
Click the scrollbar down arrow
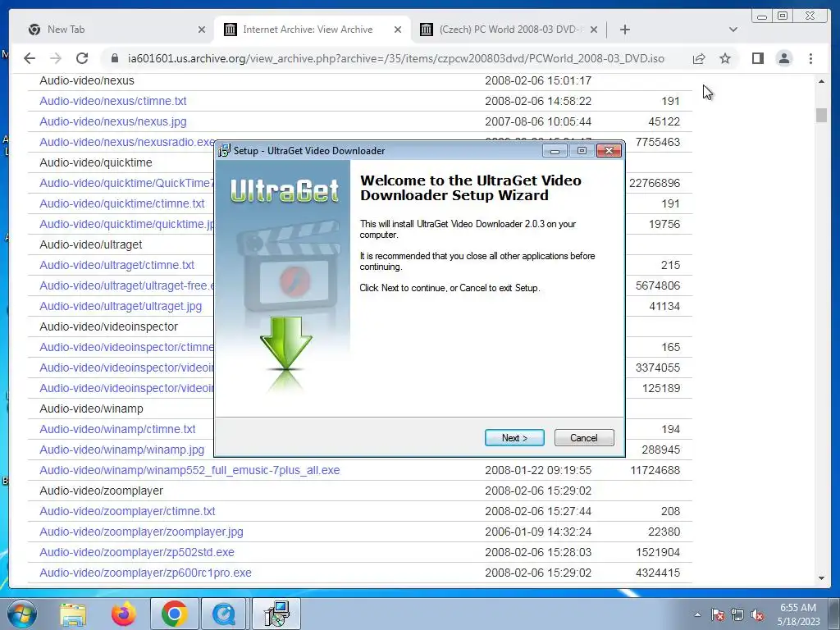coord(821,578)
